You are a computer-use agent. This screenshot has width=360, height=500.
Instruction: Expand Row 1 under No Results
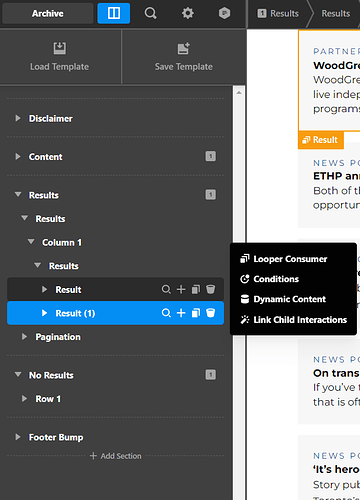[24, 399]
